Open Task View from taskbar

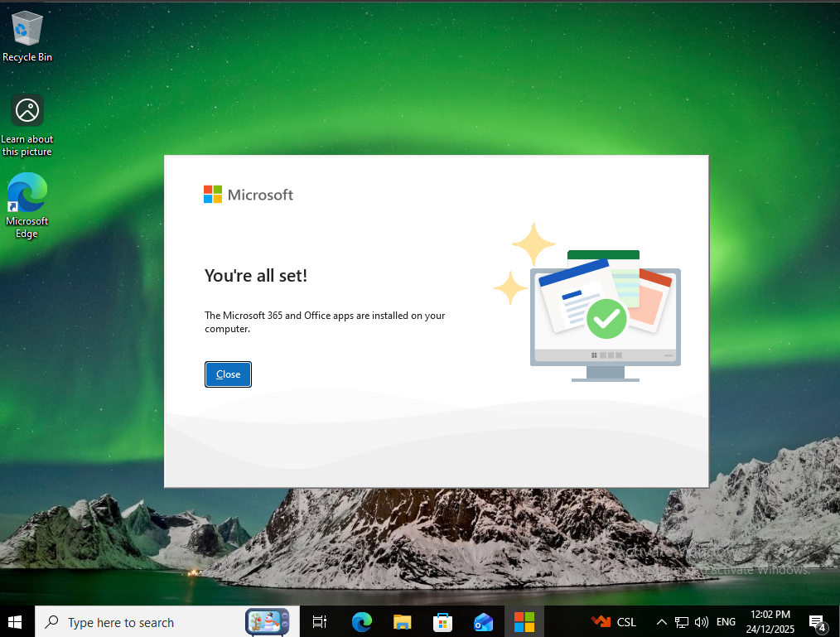point(320,622)
